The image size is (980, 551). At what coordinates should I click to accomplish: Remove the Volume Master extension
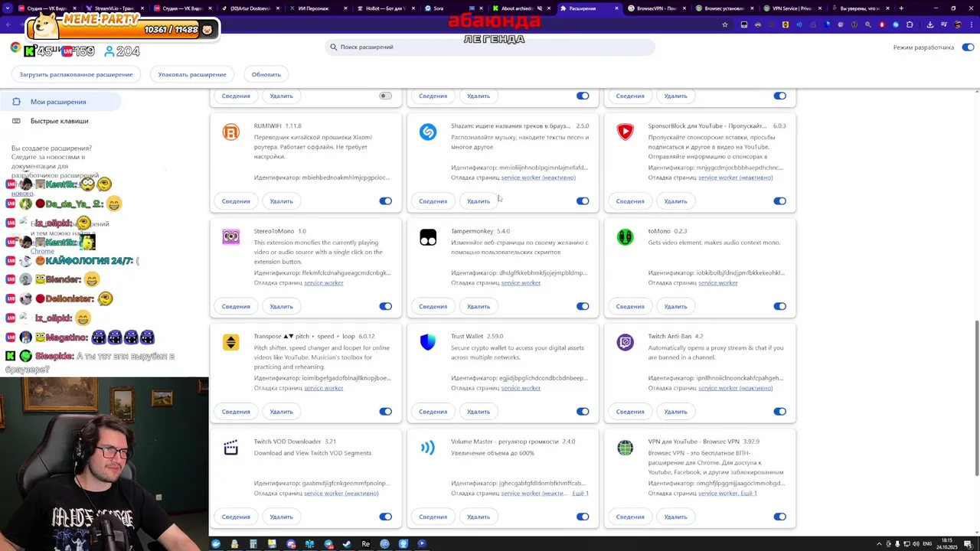click(x=479, y=517)
